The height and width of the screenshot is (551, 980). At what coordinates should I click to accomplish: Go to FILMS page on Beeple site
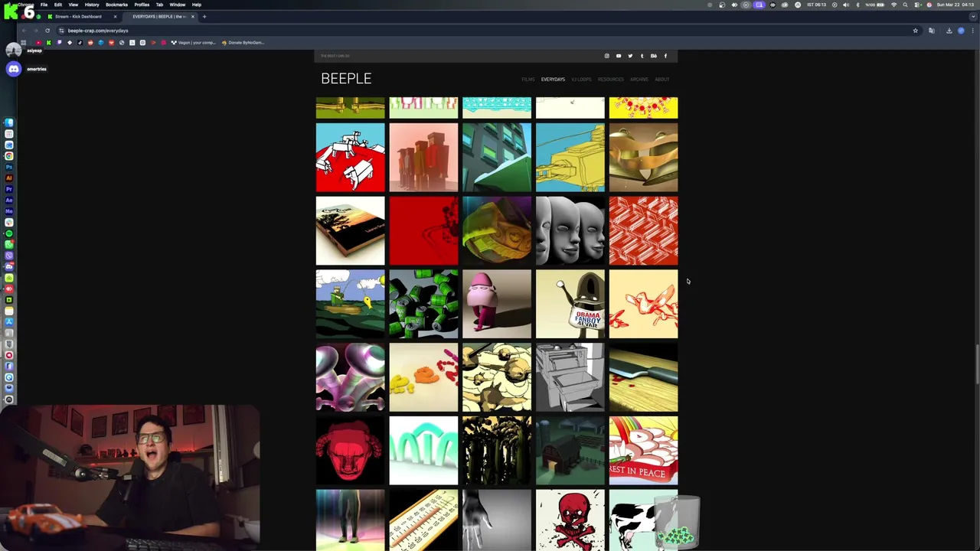tap(528, 80)
